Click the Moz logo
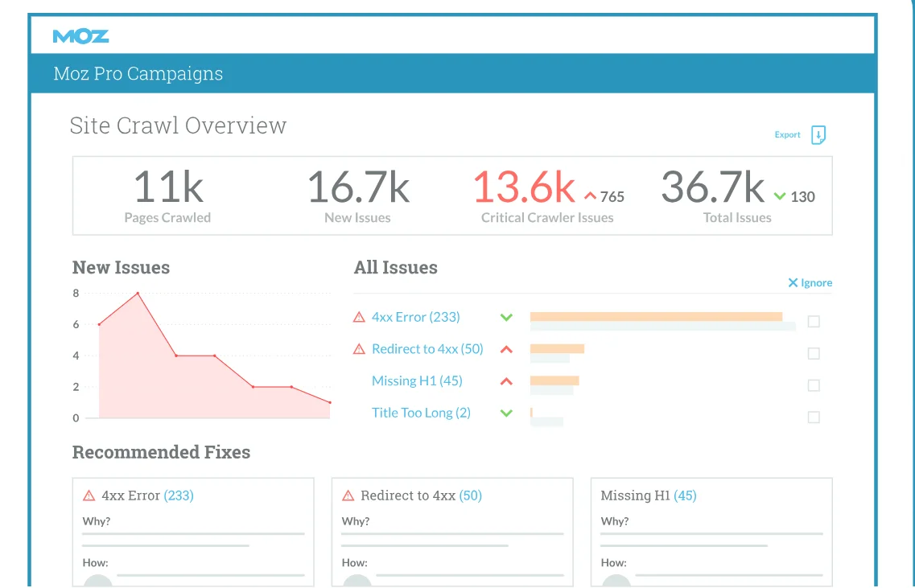Screen dimensions: 915x588 (80, 35)
